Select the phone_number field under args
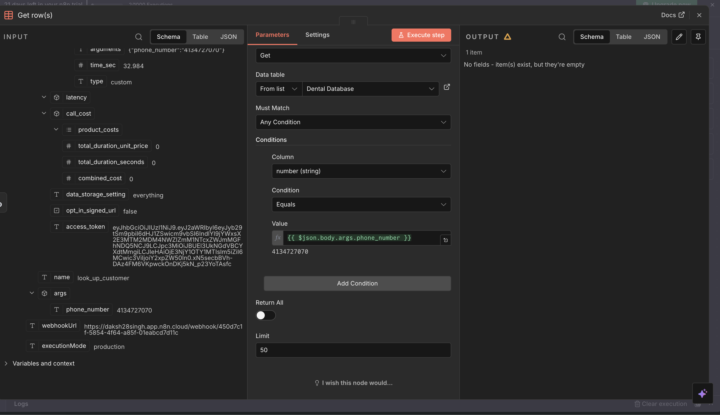 [87, 309]
